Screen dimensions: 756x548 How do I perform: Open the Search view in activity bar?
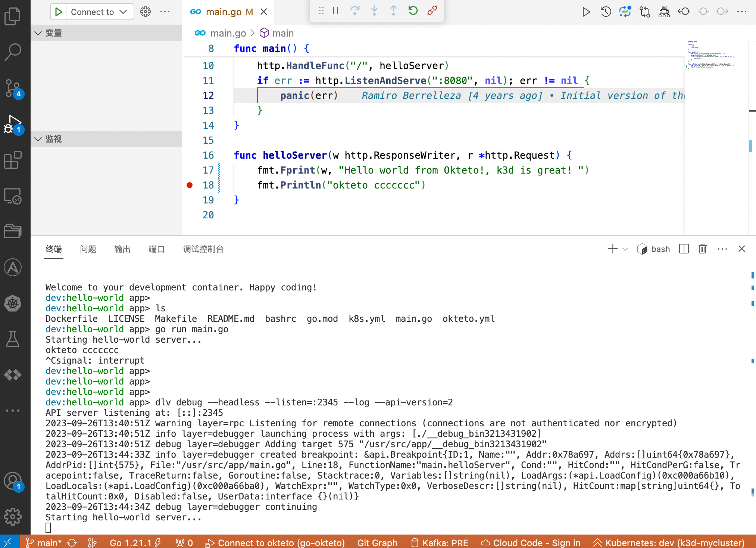coord(13,52)
